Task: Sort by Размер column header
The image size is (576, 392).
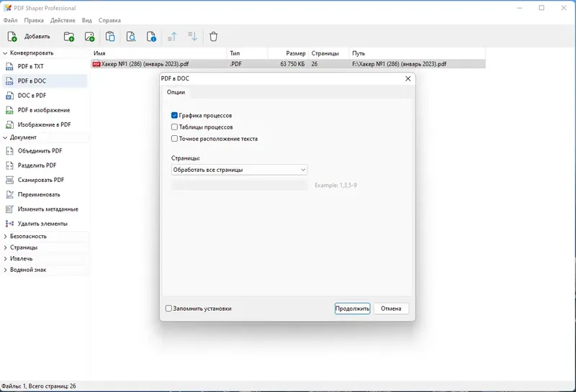Action: pos(288,53)
